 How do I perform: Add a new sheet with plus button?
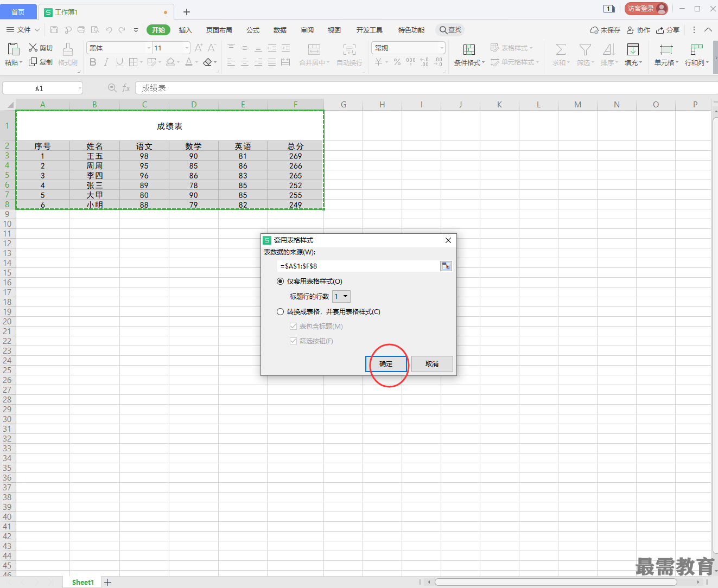(x=108, y=582)
